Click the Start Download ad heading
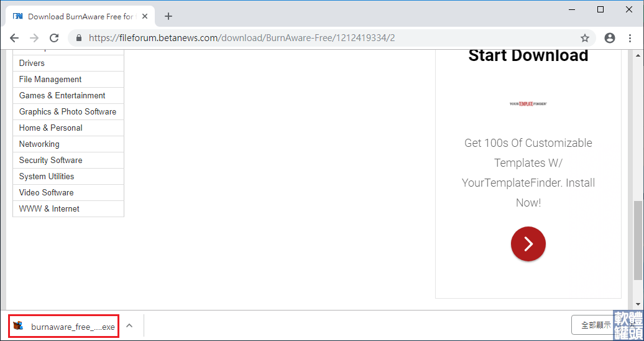Screen dimensions: 644x341 point(528,55)
